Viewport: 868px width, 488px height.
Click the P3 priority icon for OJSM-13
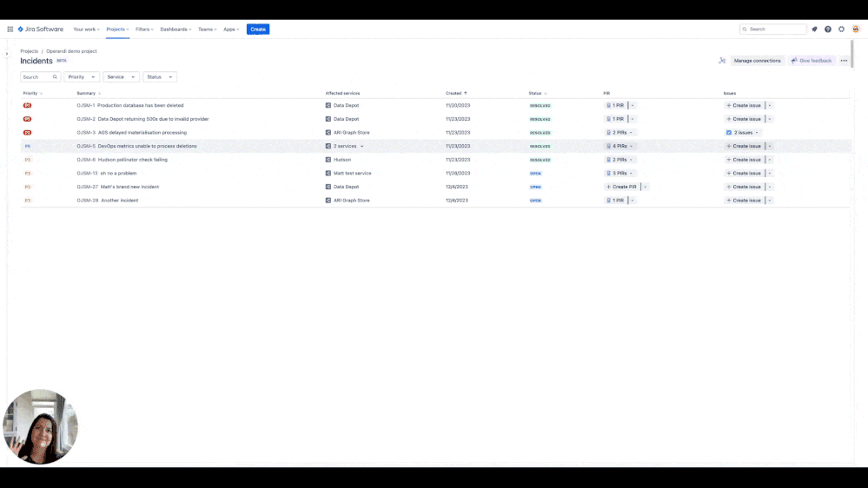click(28, 173)
